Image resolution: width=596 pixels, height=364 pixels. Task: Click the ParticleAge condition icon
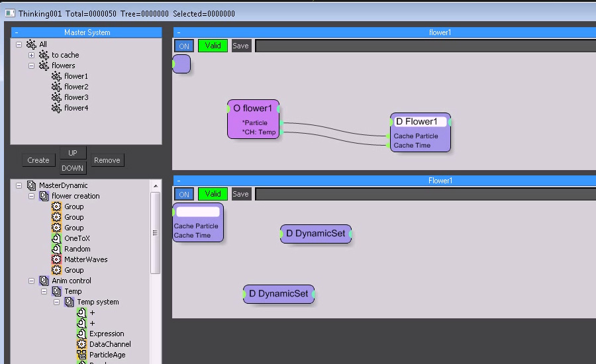tap(81, 355)
